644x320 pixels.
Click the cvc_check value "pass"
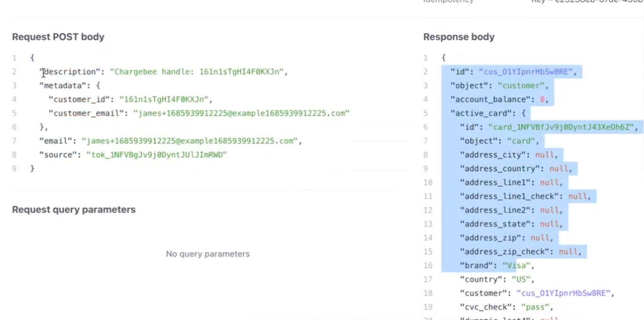(535, 307)
